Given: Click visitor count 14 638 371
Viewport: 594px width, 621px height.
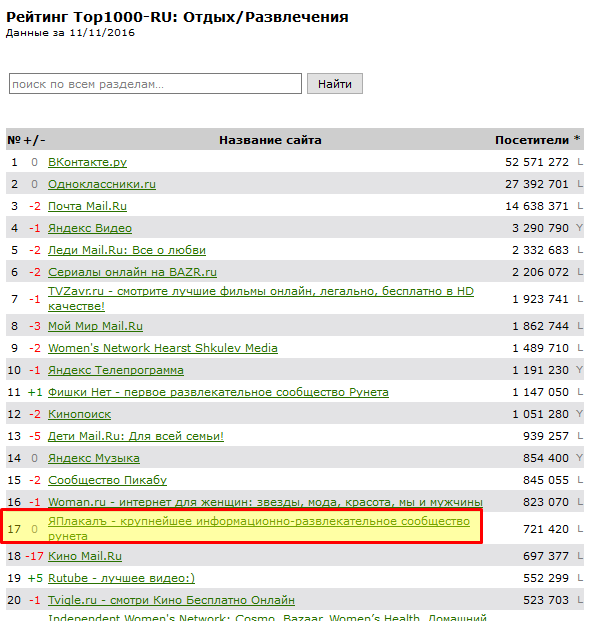Looking at the screenshot, I should point(537,206).
